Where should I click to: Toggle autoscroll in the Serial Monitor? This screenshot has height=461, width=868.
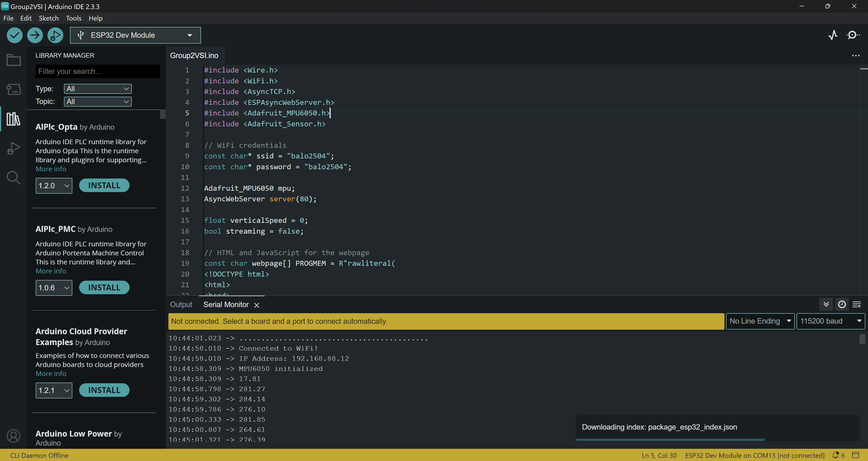coord(826,305)
